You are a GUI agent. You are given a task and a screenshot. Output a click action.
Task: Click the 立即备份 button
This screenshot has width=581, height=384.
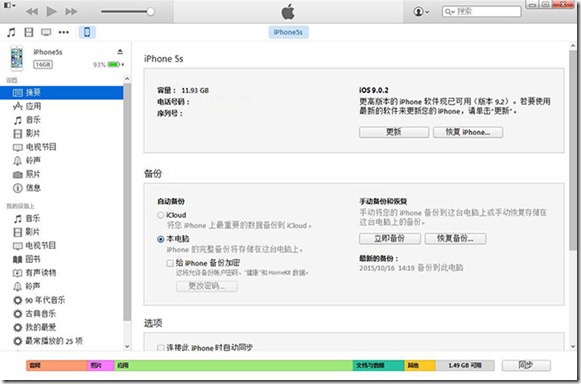pos(389,238)
